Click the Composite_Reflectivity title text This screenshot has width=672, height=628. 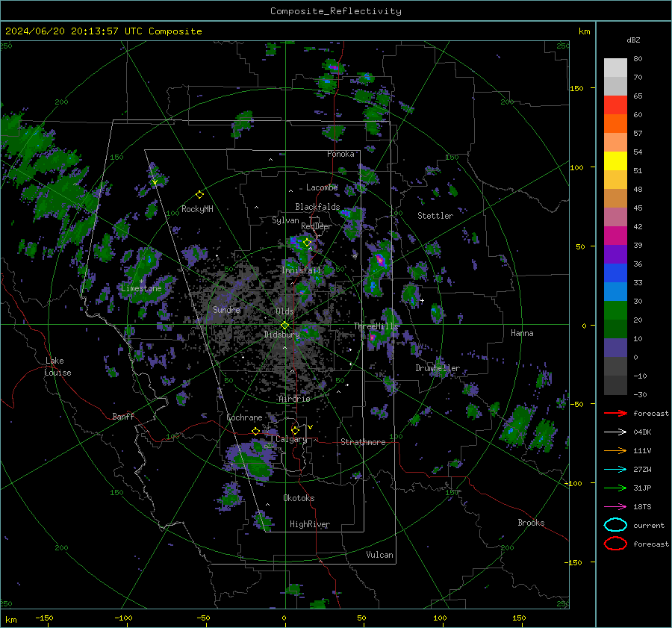[336, 11]
